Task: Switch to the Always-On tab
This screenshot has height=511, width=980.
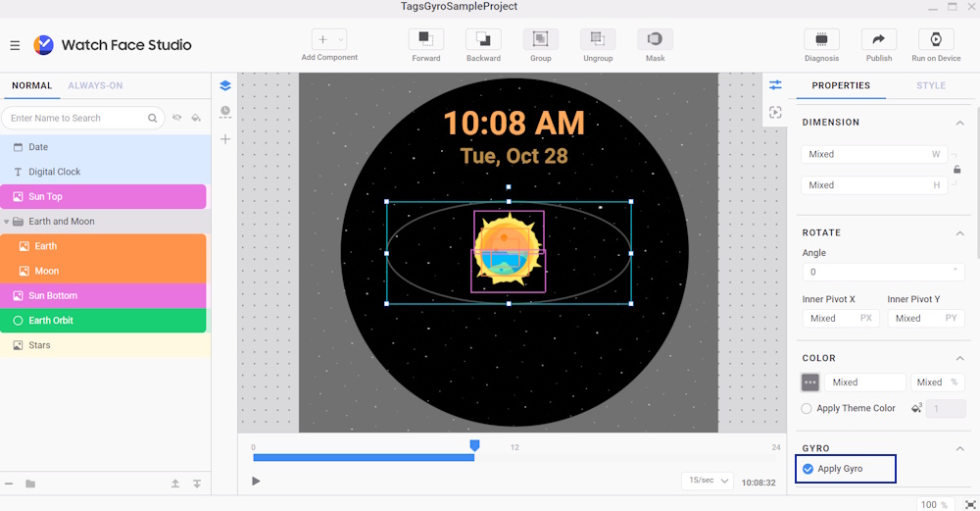Action: pyautogui.click(x=95, y=85)
